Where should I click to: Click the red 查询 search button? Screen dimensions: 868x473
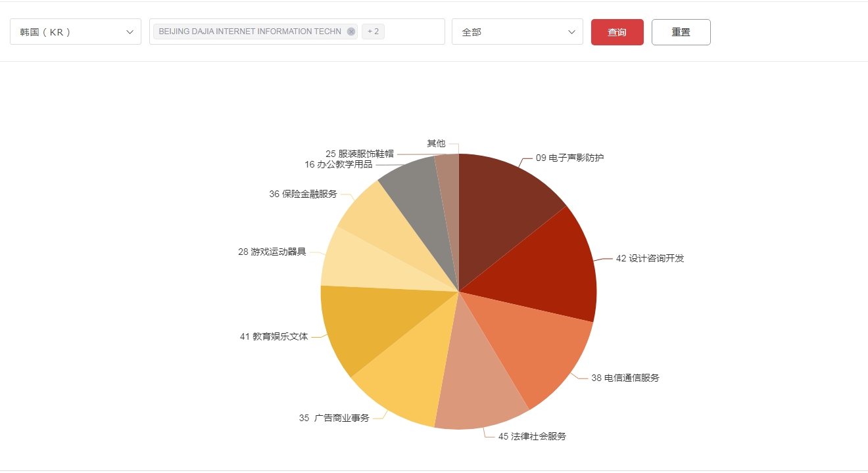click(x=617, y=31)
